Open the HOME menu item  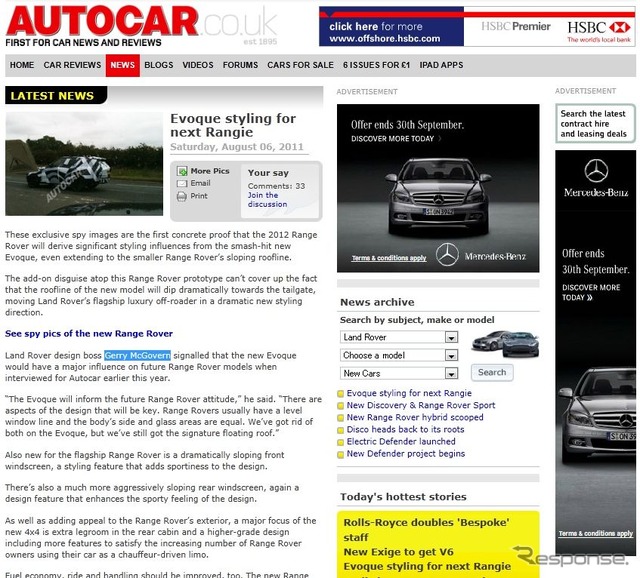(22, 65)
